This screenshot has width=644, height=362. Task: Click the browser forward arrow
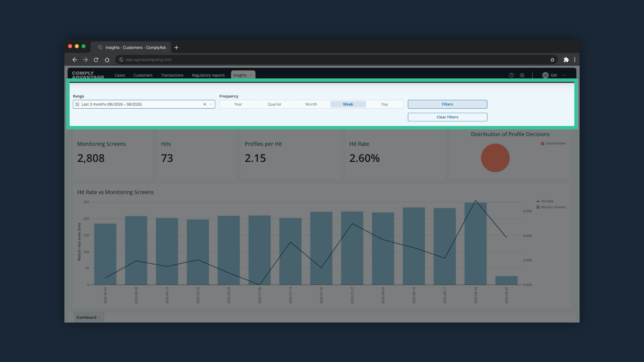86,60
